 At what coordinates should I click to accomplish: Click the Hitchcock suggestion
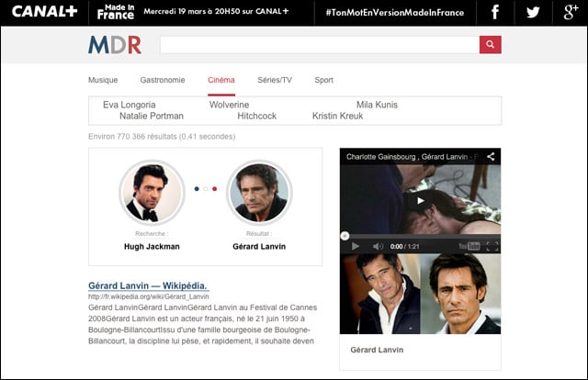(257, 117)
